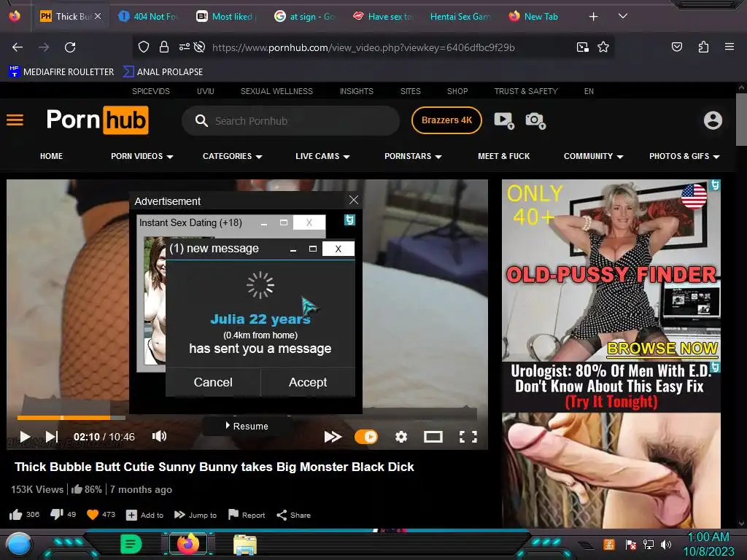747x560 pixels.
Task: Open picture-in-picture icon in address bar
Action: tap(582, 47)
